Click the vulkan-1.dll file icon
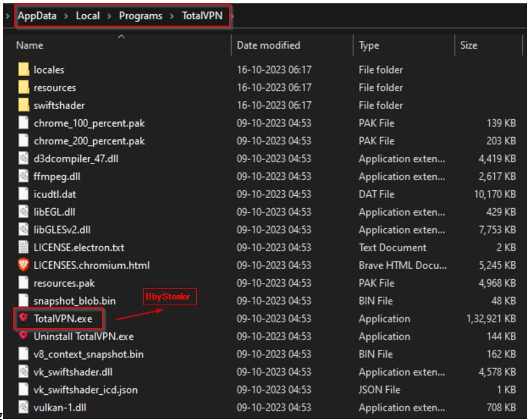The image size is (530, 420). click(24, 407)
